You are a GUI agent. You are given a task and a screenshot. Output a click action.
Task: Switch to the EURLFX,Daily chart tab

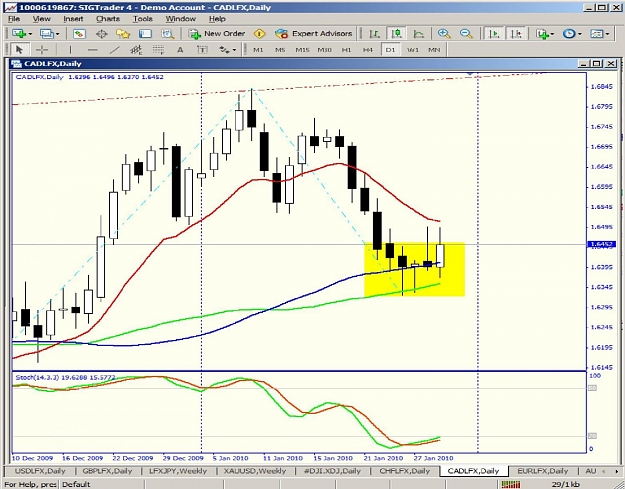(542, 471)
